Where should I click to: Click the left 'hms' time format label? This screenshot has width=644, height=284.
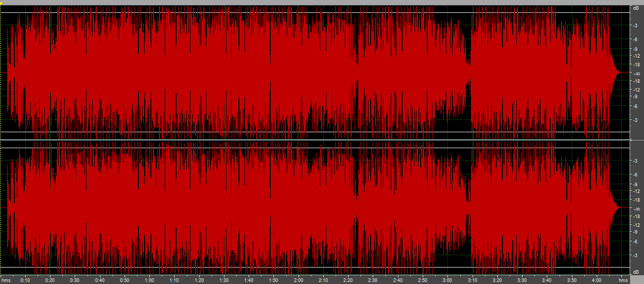[6, 280]
